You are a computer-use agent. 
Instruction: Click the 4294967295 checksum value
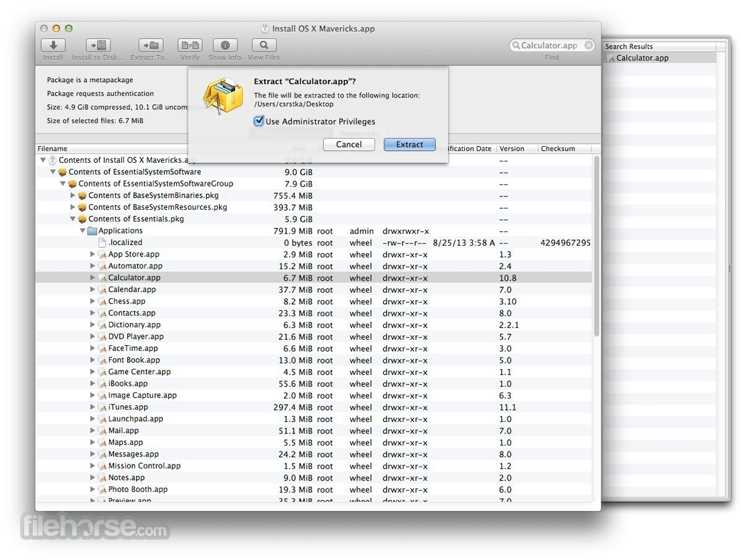tap(566, 243)
